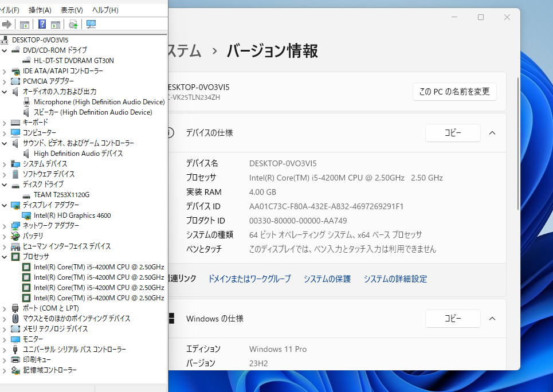Expand the IDE ATA/ATAPI コントローラー node

click(4, 71)
